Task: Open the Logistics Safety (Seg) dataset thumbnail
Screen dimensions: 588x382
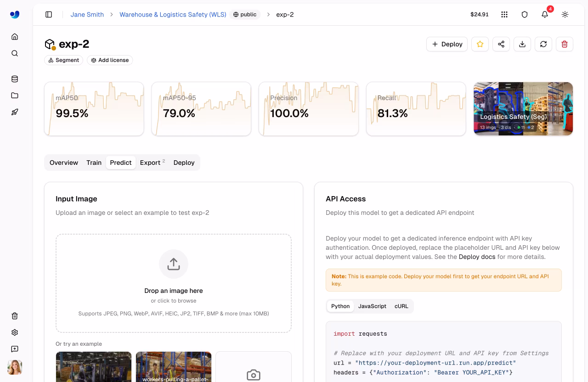Action: (523, 109)
